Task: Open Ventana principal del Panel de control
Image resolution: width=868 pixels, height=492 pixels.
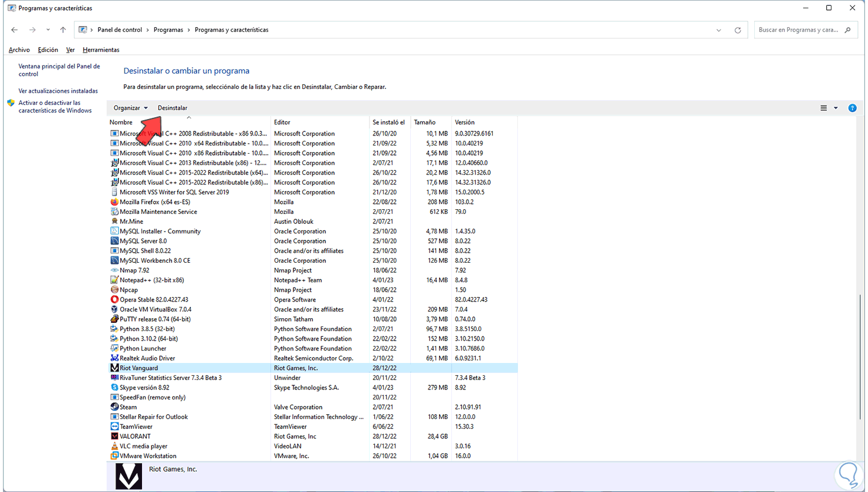Action: pyautogui.click(x=59, y=70)
